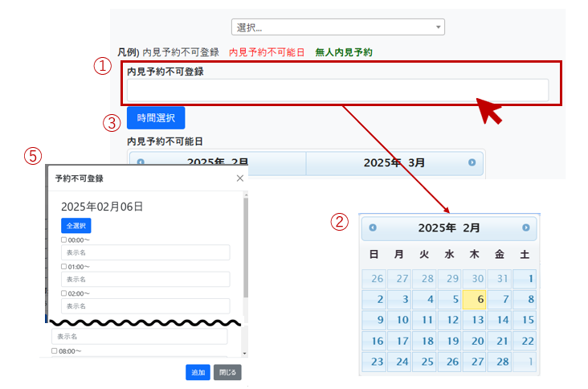
Task: Click 表示名 field under 02:00~
Action: 145,305
